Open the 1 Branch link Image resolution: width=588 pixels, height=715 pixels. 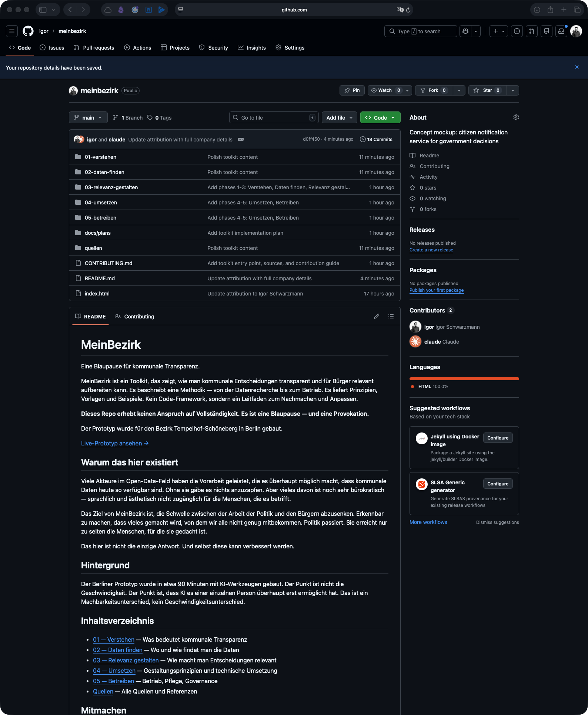pyautogui.click(x=128, y=117)
